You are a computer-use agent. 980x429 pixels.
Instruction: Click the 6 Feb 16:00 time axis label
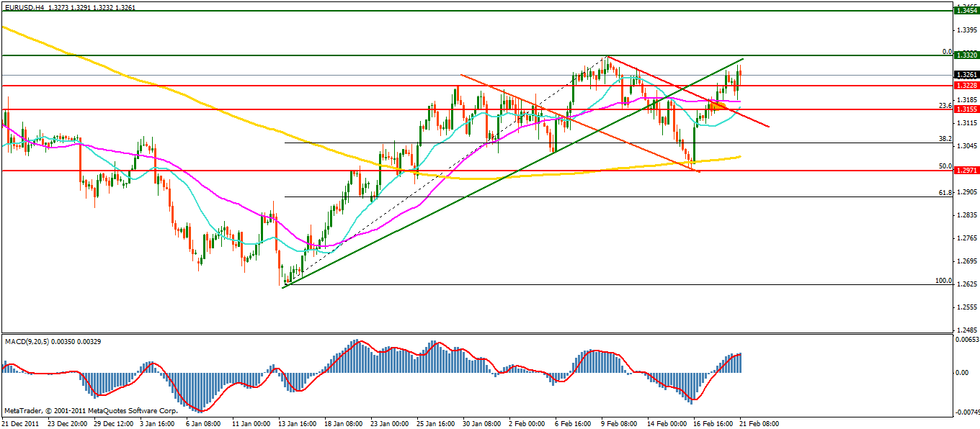pyautogui.click(x=572, y=424)
